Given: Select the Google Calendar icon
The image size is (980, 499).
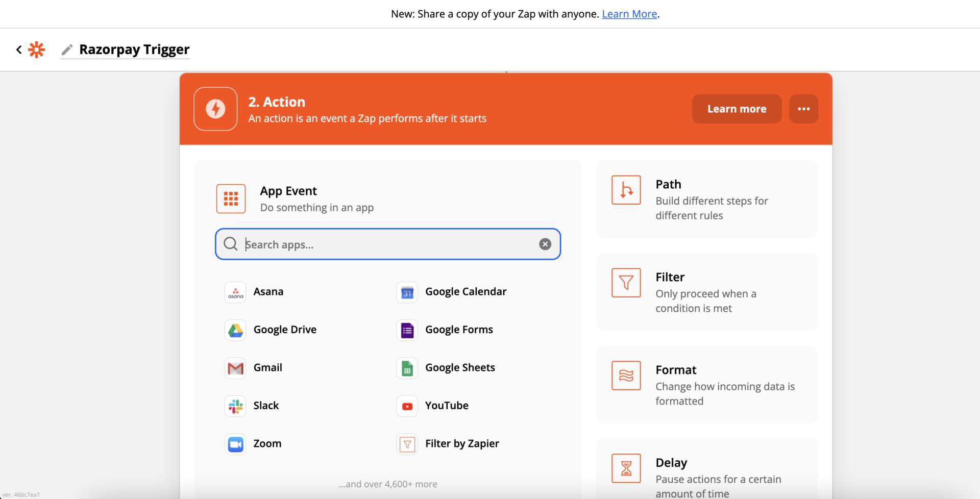Looking at the screenshot, I should coord(407,292).
